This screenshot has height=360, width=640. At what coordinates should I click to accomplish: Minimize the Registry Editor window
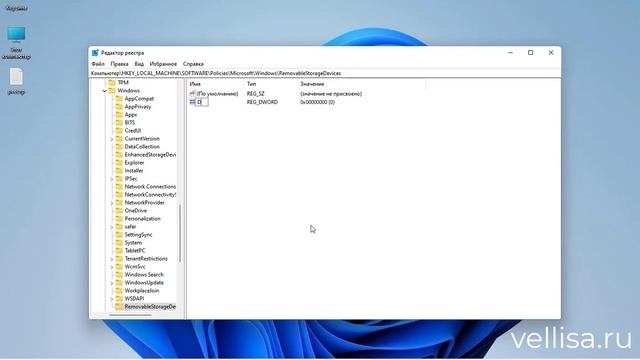511,53
